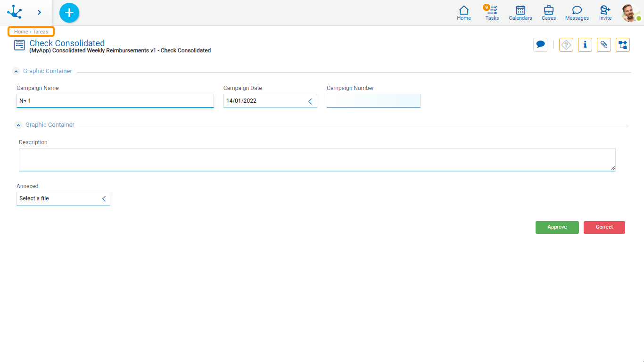Open the Cases briefcase menu

pyautogui.click(x=548, y=13)
